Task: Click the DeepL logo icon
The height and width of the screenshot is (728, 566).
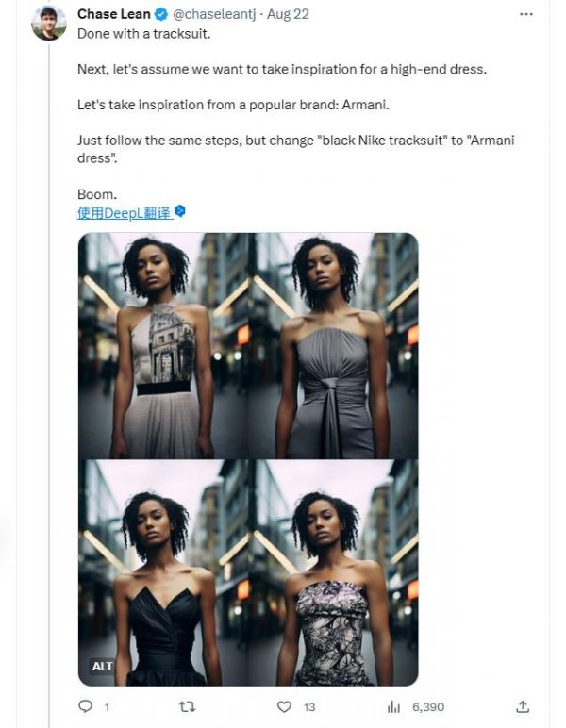Action: pyautogui.click(x=180, y=211)
